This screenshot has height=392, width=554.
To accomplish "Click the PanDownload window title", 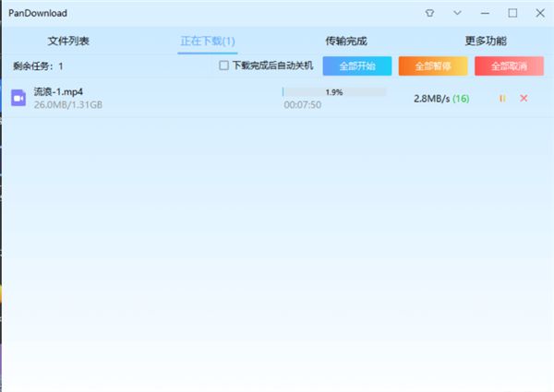I will pos(38,13).
